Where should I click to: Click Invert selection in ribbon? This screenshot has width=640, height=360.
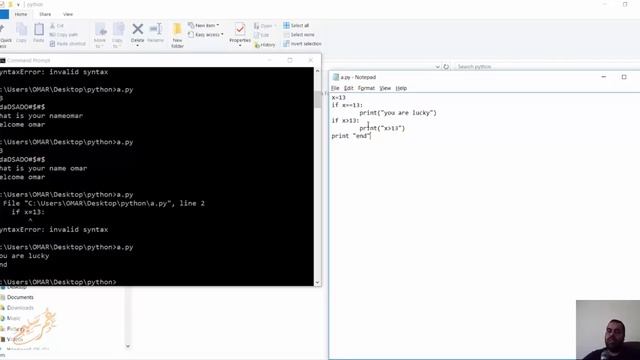[302, 44]
